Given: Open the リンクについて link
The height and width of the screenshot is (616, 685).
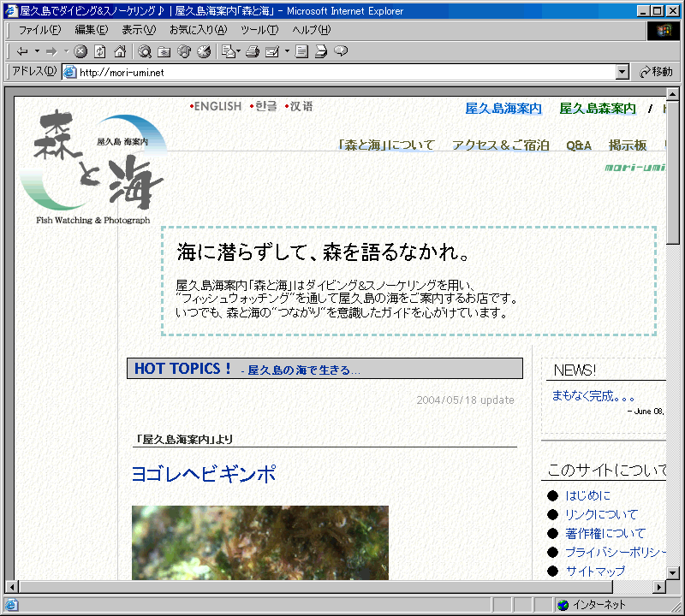Looking at the screenshot, I should point(602,514).
